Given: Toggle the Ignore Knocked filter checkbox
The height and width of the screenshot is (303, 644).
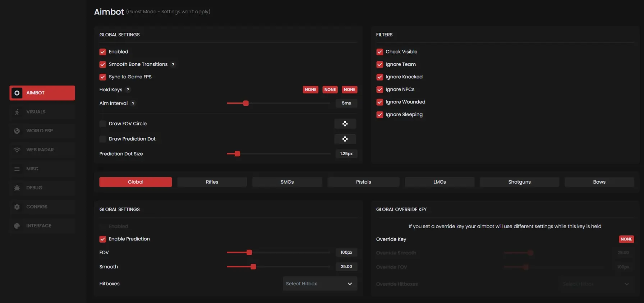Looking at the screenshot, I should 379,77.
